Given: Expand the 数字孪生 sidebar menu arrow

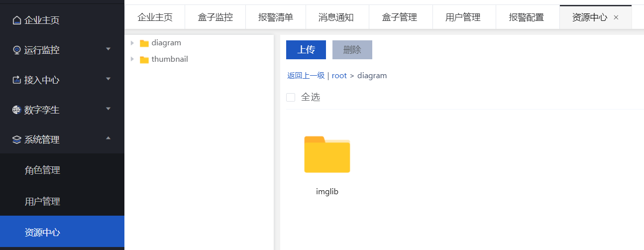Looking at the screenshot, I should [x=108, y=109].
